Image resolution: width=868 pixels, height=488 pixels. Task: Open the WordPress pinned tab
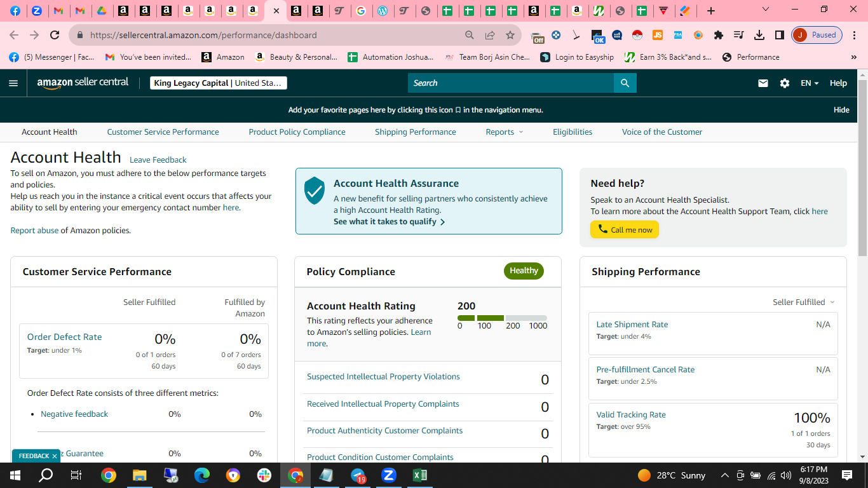coord(382,11)
